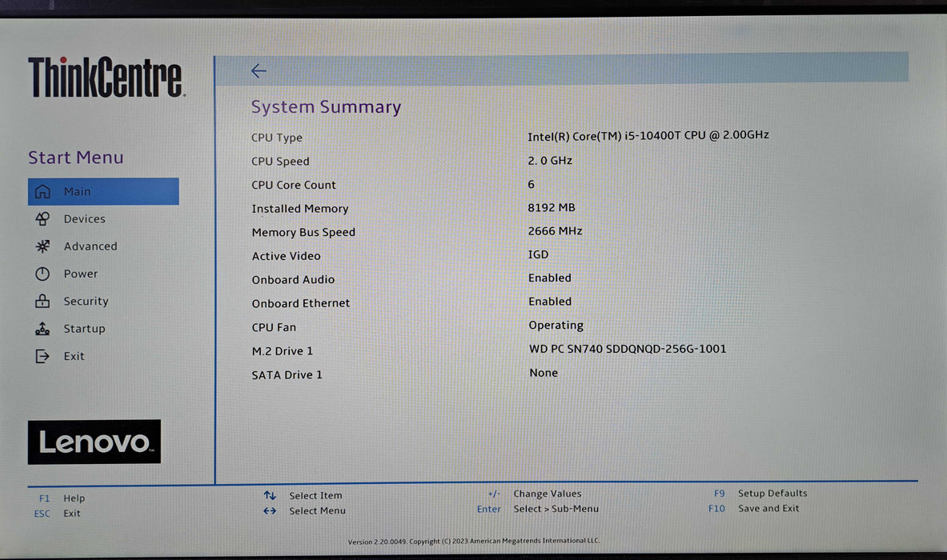Viewport: 947px width, 560px height.
Task: Click the left-right Select Menu arrows icon
Action: click(270, 510)
